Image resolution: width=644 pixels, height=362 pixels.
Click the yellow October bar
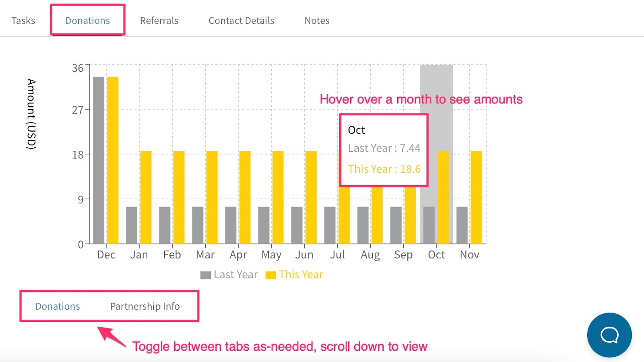coord(443,197)
